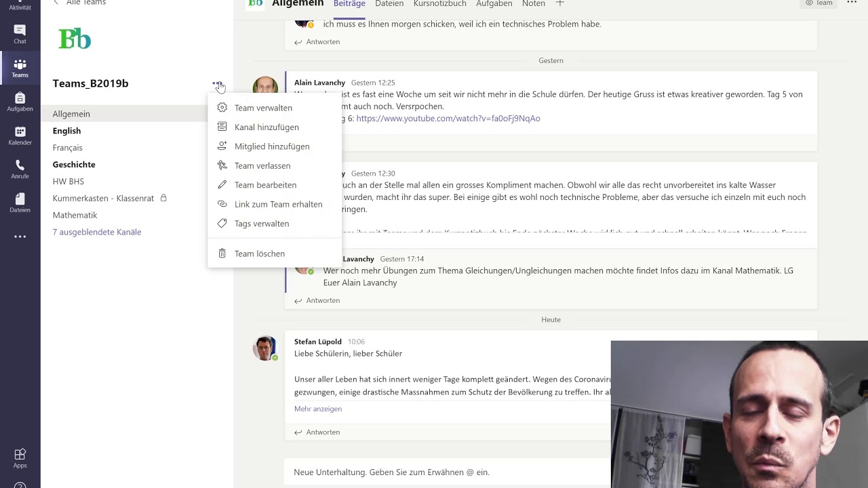Open the Noten tab

pos(534,3)
